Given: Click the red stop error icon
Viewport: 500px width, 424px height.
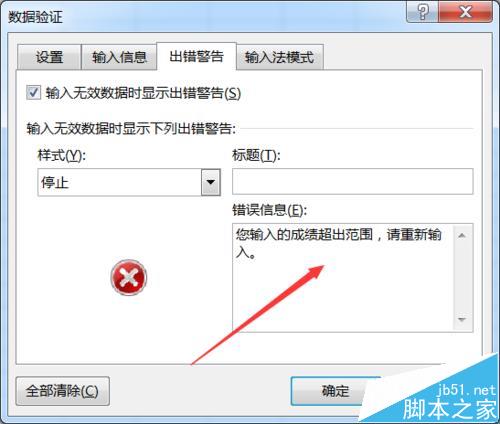Looking at the screenshot, I should point(129,277).
